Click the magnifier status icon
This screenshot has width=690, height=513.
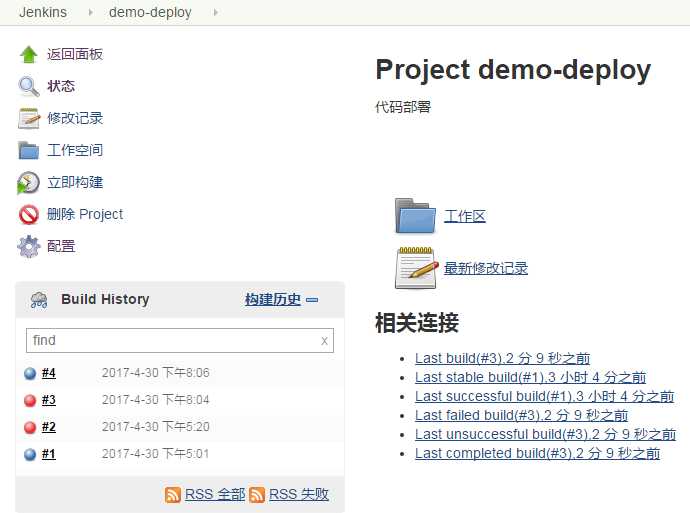click(x=29, y=87)
